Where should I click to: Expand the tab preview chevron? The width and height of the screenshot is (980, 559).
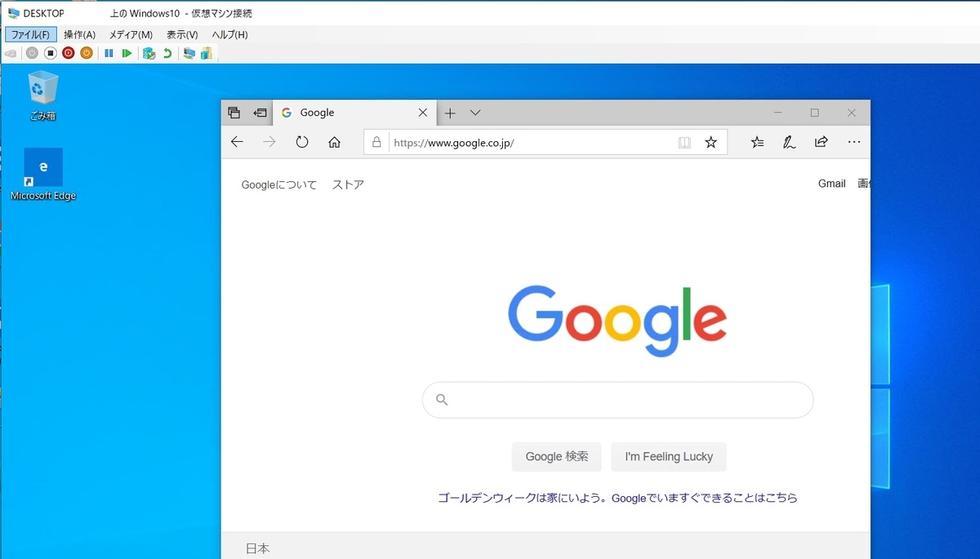[475, 113]
